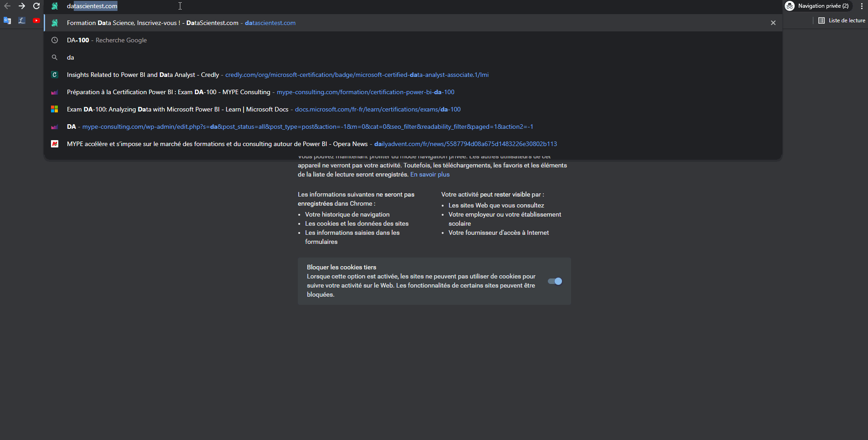Remove the DataScientest suggestion with X
This screenshot has width=868, height=440.
pyautogui.click(x=773, y=23)
